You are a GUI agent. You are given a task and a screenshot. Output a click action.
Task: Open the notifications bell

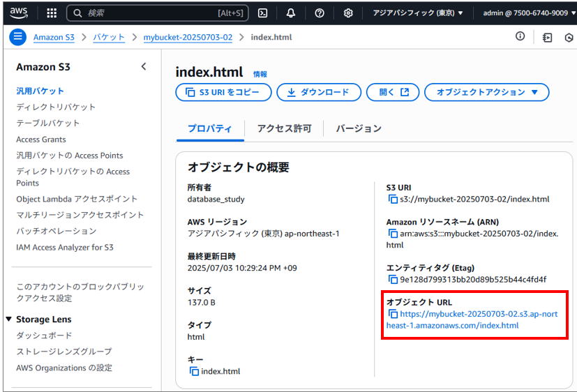pyautogui.click(x=291, y=13)
